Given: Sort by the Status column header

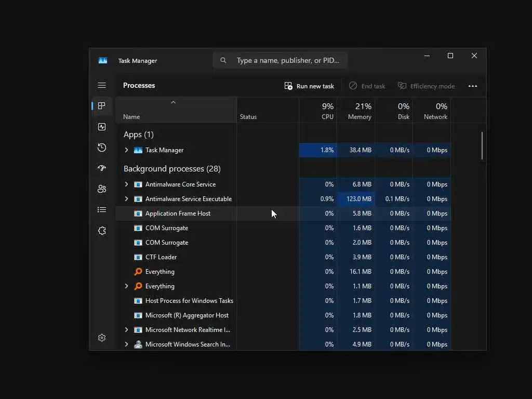Looking at the screenshot, I should 268,111.
